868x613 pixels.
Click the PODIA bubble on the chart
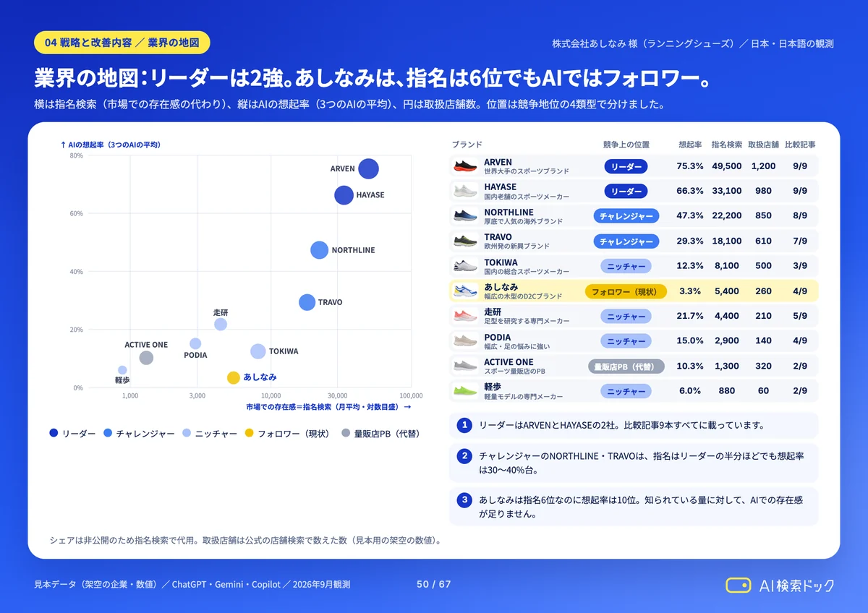[x=195, y=343]
